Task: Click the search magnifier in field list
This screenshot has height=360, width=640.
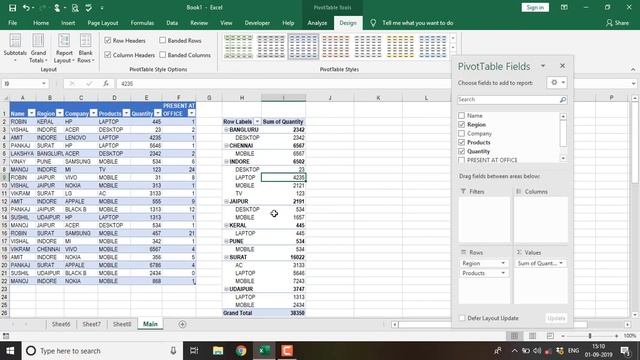Action: click(563, 100)
